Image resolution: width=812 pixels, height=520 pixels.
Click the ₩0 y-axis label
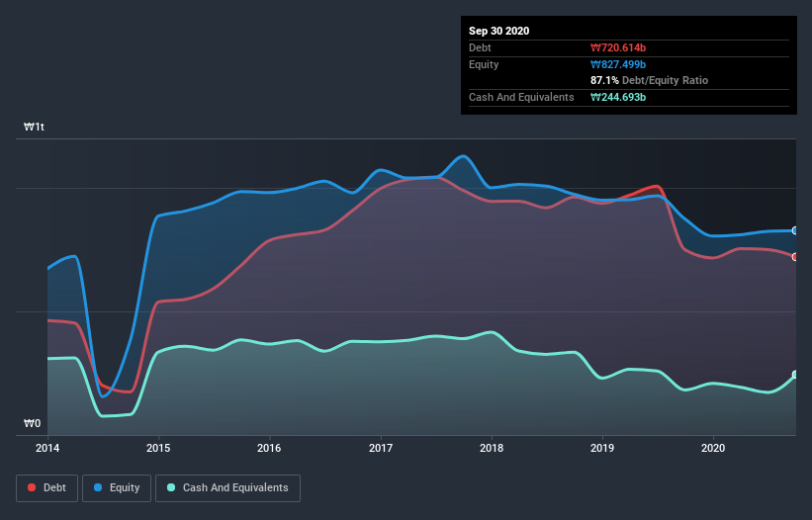(x=32, y=423)
